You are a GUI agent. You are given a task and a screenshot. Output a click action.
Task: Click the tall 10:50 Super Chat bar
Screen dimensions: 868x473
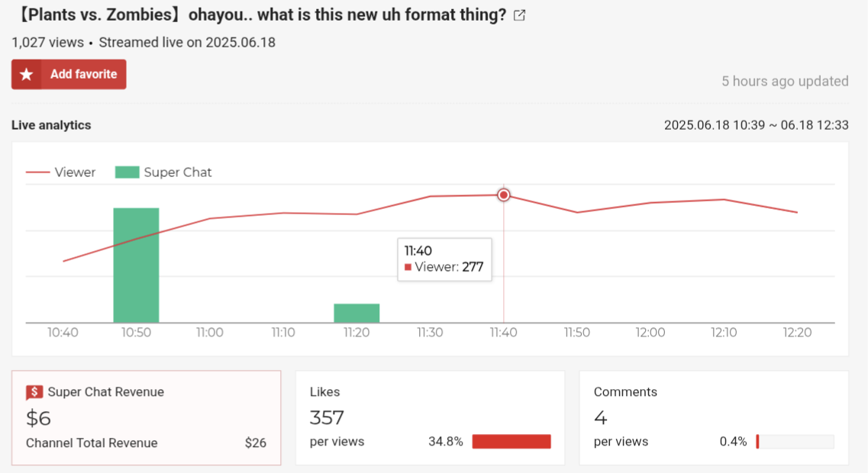tap(136, 265)
